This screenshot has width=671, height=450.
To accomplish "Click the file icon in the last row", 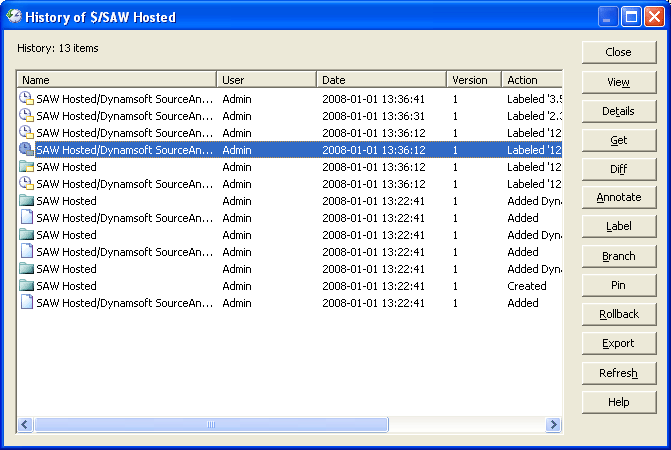I will coord(26,303).
